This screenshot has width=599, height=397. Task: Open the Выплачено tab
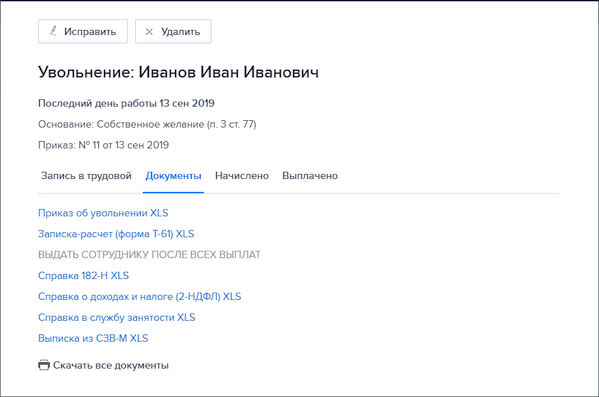coord(310,176)
